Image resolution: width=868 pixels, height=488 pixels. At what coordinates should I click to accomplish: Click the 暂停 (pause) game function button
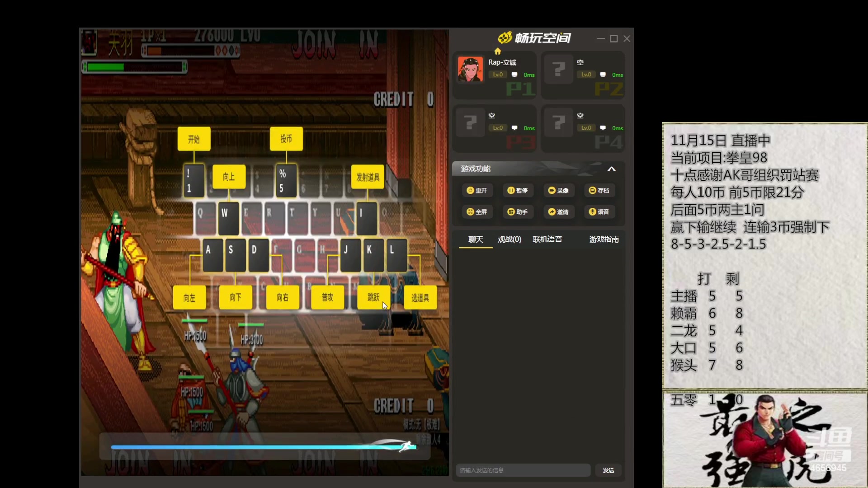(x=518, y=191)
